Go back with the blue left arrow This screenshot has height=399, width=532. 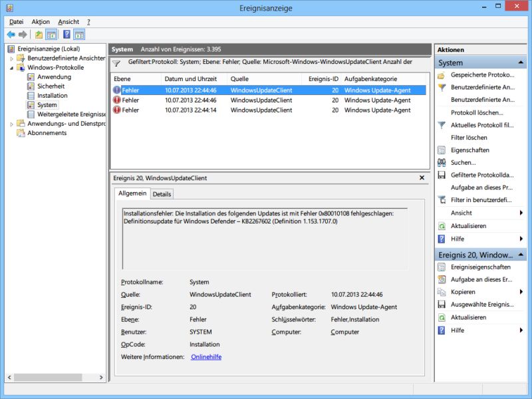[11, 35]
